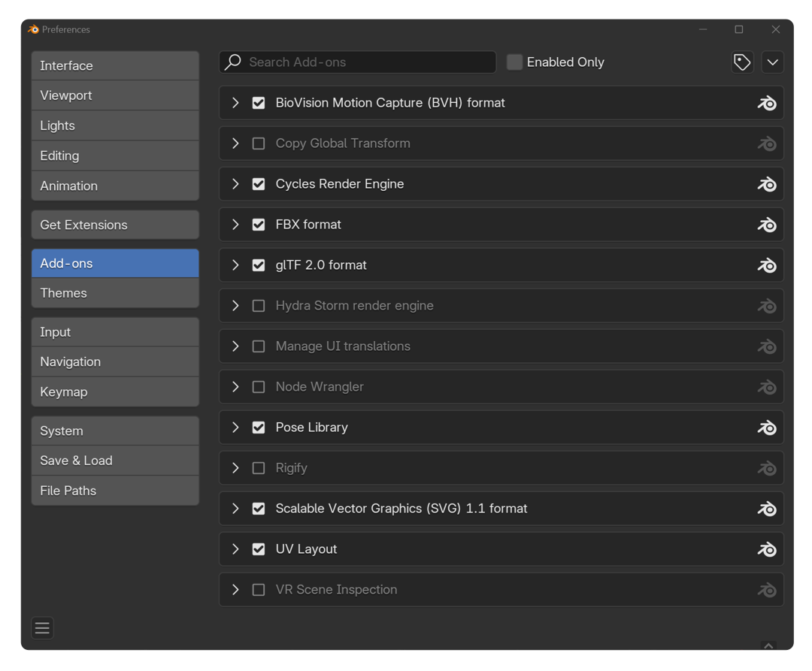Expand Hydra Storm render engine entry
Screen dimensions: 812x671
pyautogui.click(x=235, y=306)
